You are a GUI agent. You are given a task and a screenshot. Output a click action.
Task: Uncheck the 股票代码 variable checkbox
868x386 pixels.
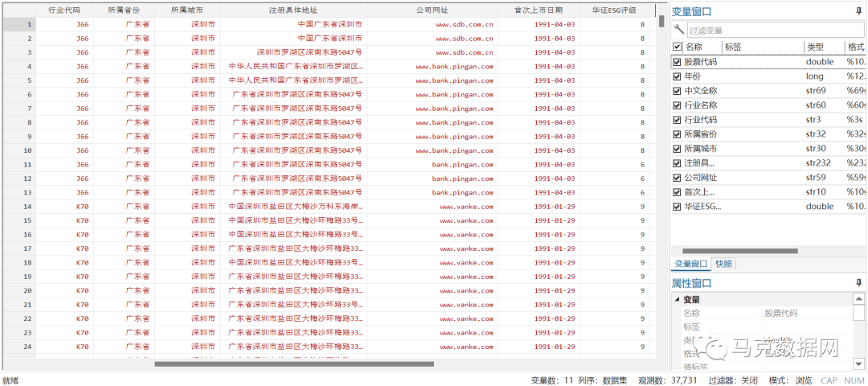click(677, 62)
